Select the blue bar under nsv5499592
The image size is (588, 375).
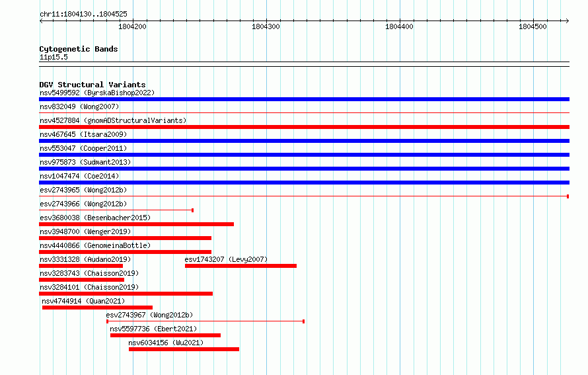304,99
